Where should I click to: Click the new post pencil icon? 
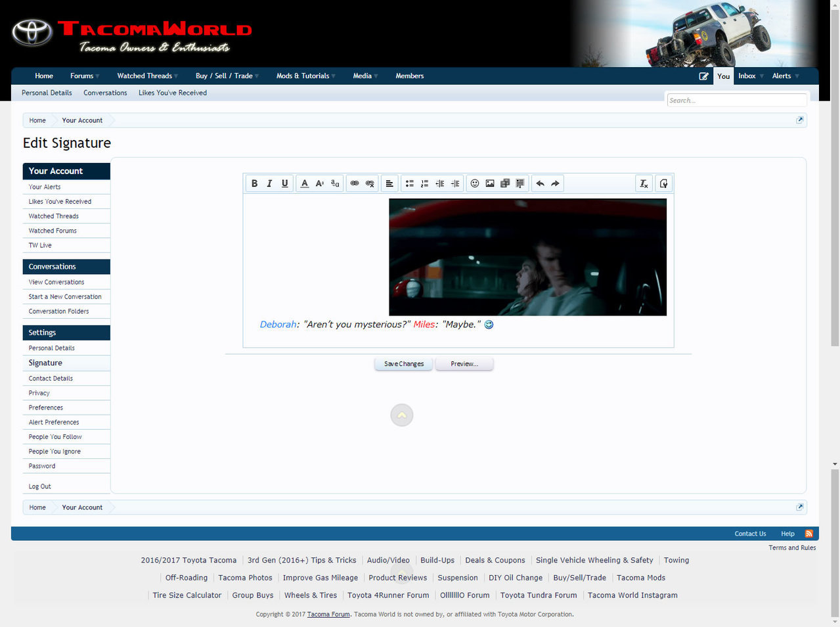pyautogui.click(x=703, y=76)
